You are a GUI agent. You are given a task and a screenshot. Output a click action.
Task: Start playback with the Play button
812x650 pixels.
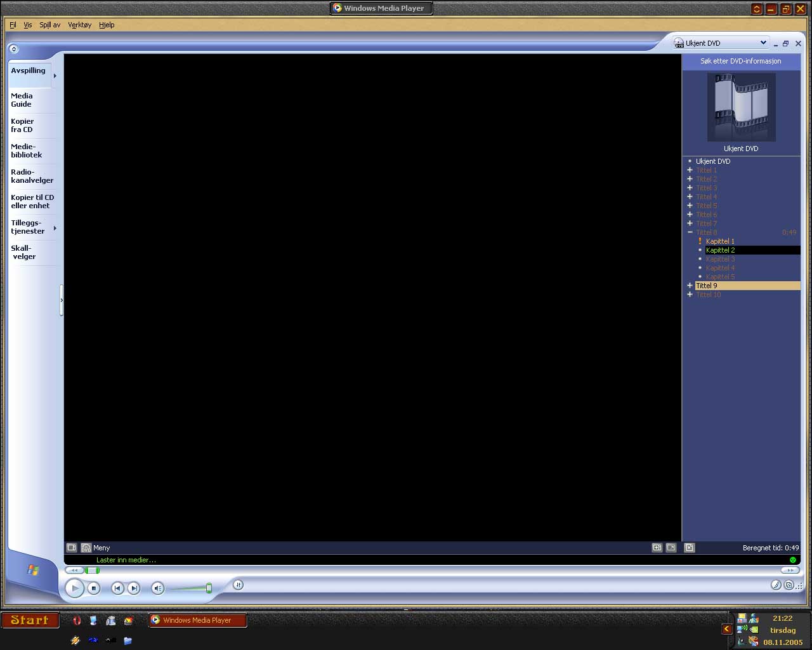75,588
